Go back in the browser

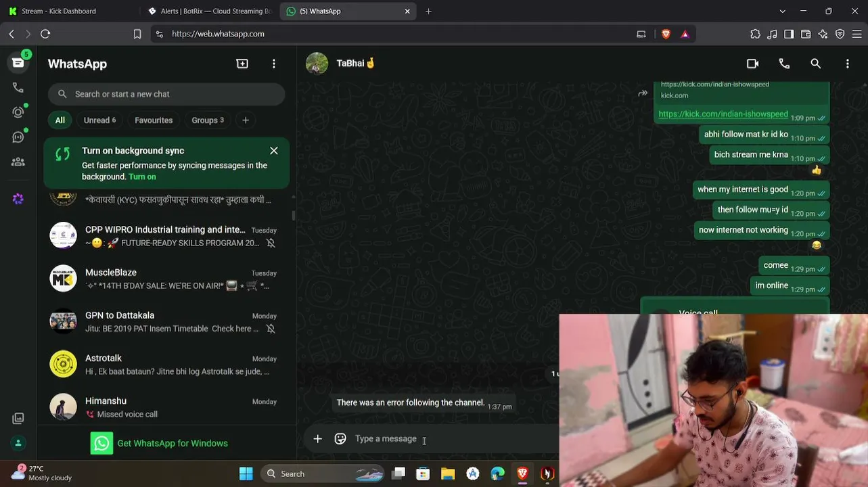[x=12, y=34]
